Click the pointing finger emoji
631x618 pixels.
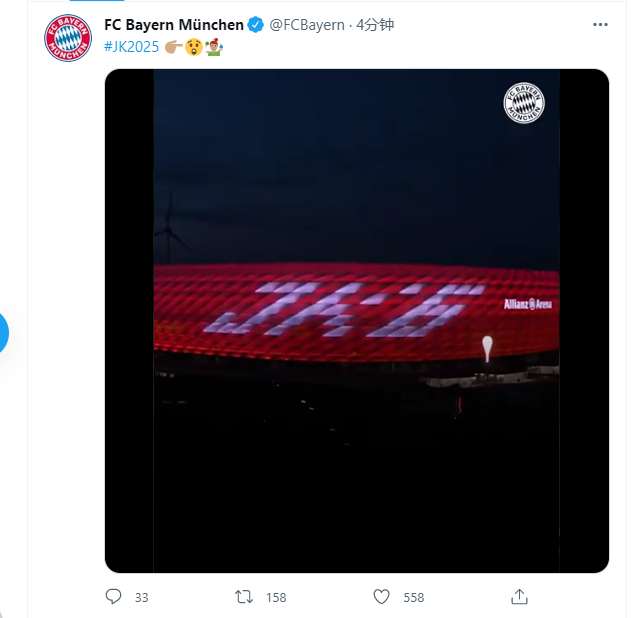pyautogui.click(x=173, y=46)
